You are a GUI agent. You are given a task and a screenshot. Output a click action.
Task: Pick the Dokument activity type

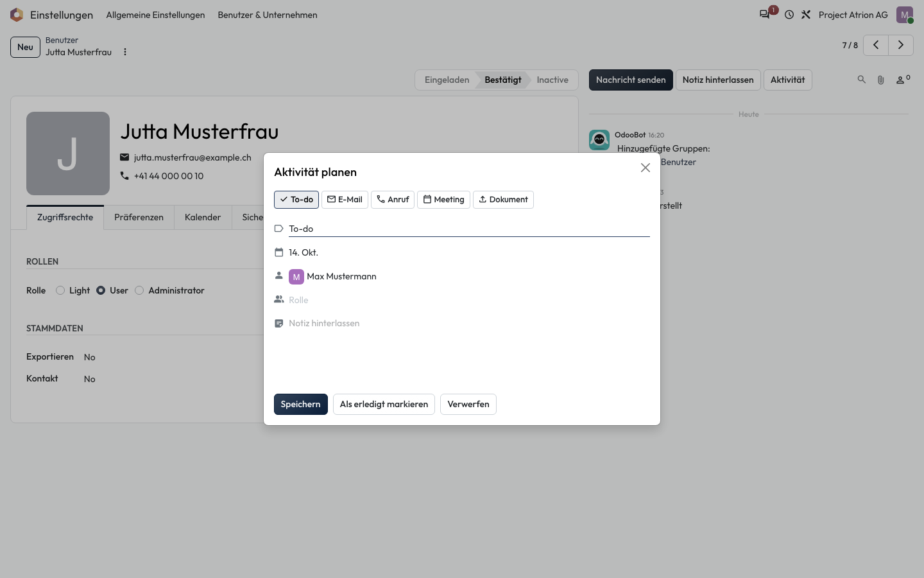pyautogui.click(x=503, y=200)
